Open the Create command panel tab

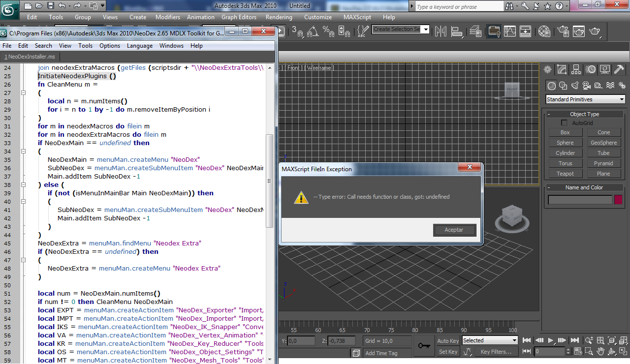pyautogui.click(x=548, y=69)
